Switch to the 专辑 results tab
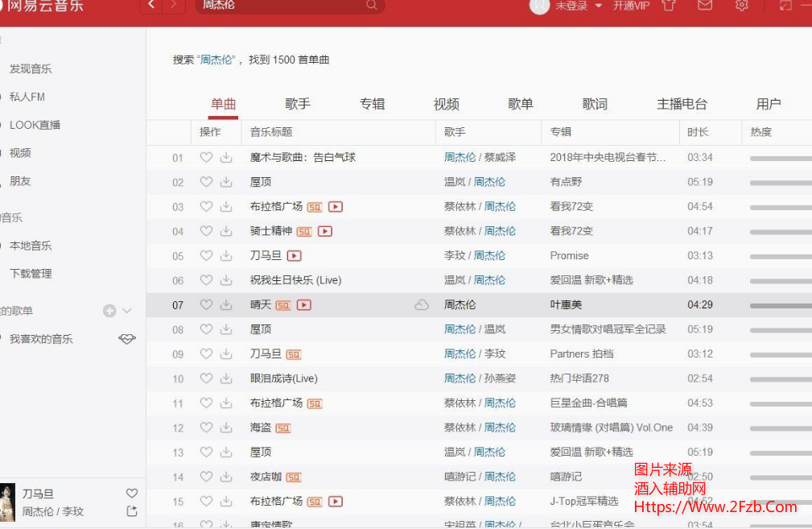This screenshot has width=812, height=529. (372, 104)
